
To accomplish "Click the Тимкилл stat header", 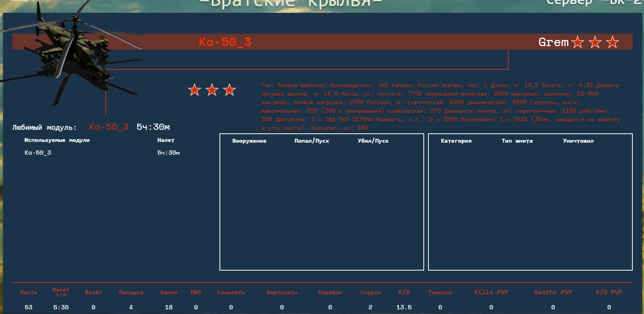I will pos(440,293).
